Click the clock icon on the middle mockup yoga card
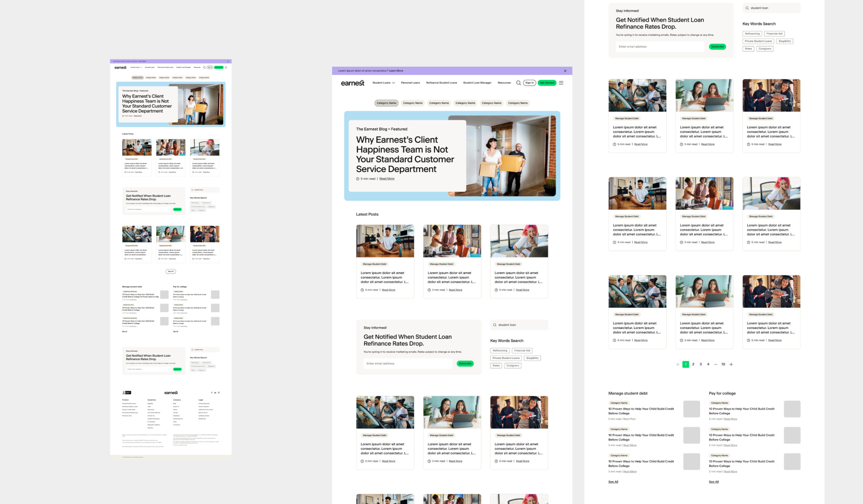Viewport: 863px width, 504px height. pos(362,290)
